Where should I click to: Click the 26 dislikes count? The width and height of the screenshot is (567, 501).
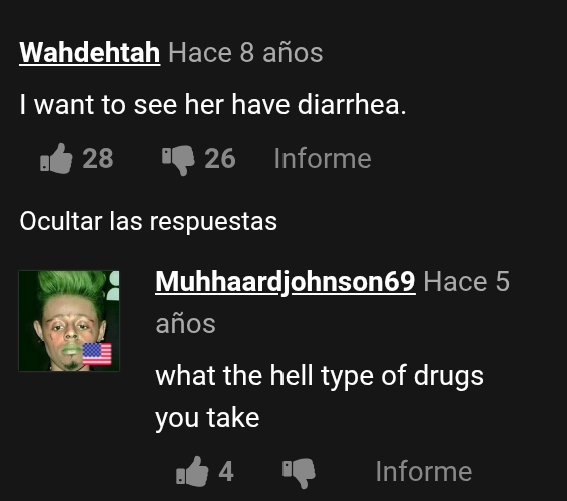click(219, 159)
